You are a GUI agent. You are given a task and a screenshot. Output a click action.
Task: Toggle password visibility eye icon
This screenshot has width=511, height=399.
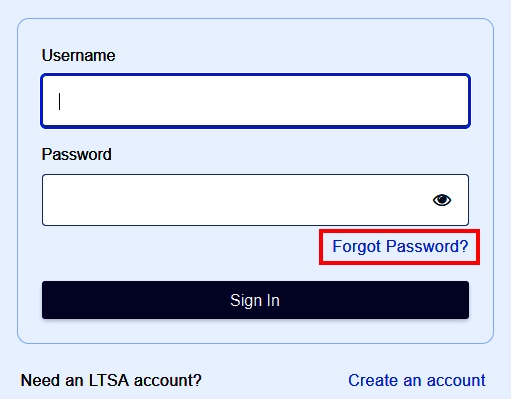[442, 200]
